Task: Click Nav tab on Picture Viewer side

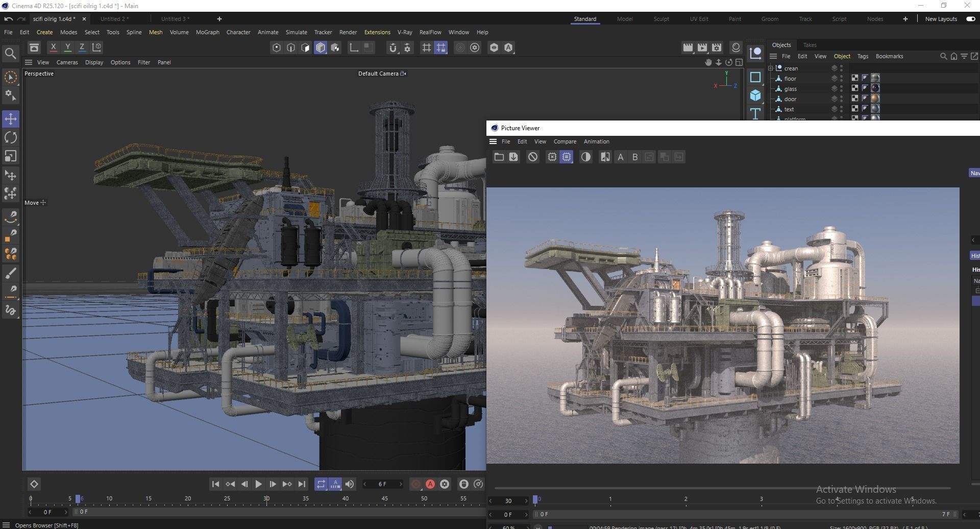Action: (974, 173)
